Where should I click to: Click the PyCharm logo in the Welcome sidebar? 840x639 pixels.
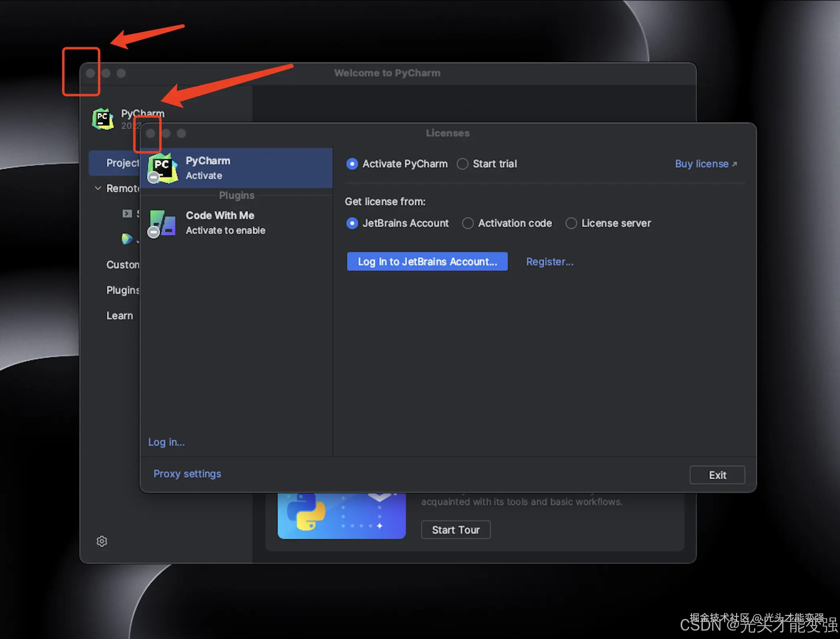tap(103, 119)
